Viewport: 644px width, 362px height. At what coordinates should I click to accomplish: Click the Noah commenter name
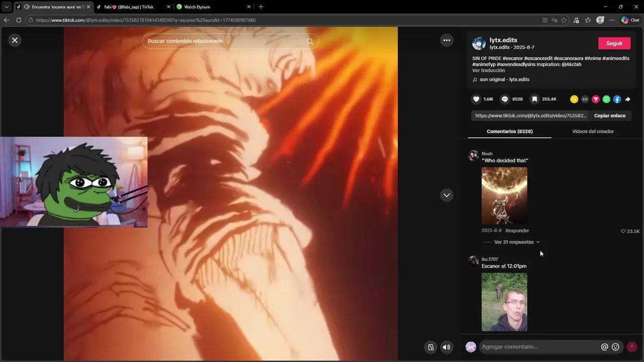tap(487, 154)
